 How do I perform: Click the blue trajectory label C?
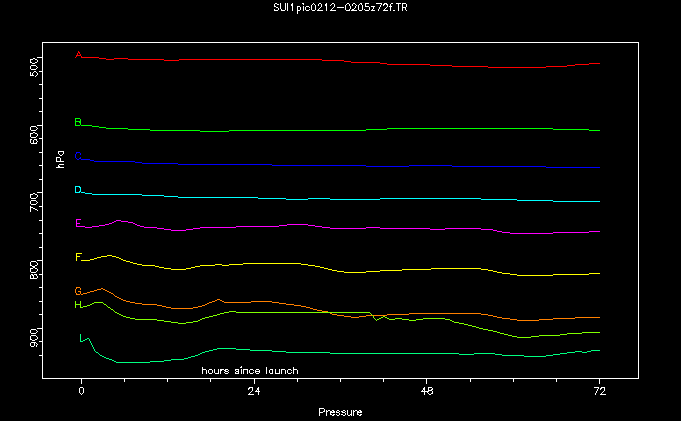[x=78, y=156]
